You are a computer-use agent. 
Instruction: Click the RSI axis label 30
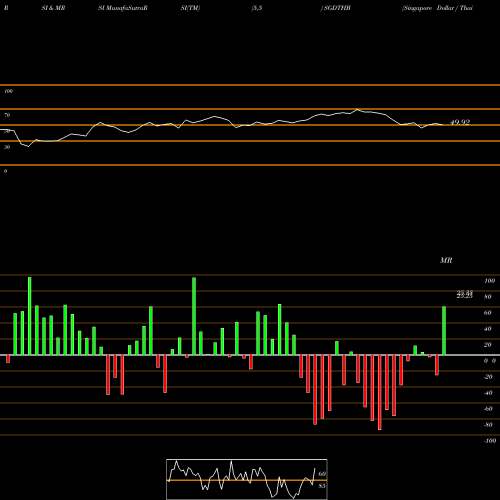(7, 147)
